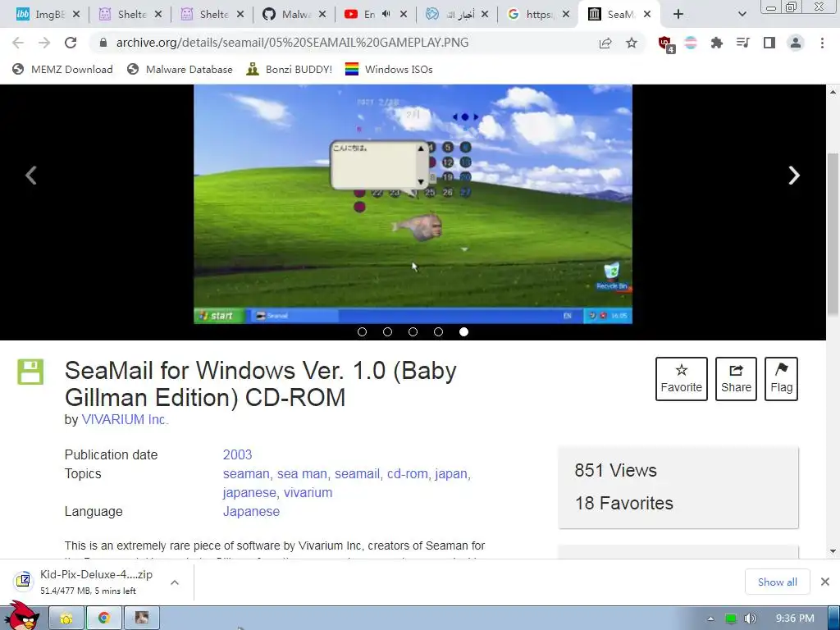Viewport: 840px width, 630px height.
Task: Show previous image in carousel
Action: click(x=31, y=176)
